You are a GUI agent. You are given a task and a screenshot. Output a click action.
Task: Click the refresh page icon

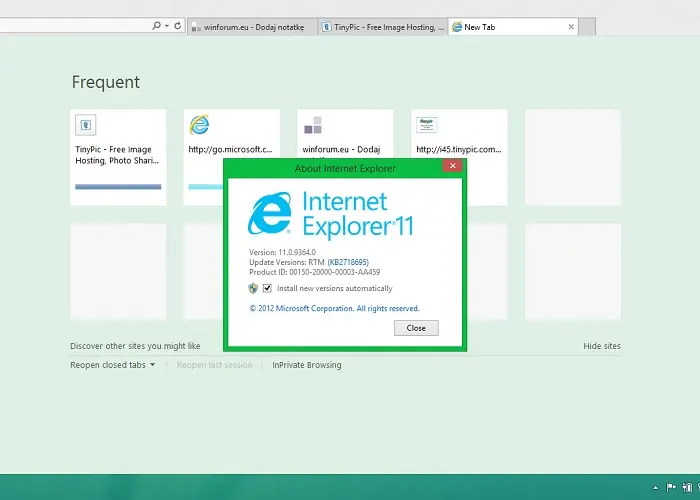(x=178, y=26)
